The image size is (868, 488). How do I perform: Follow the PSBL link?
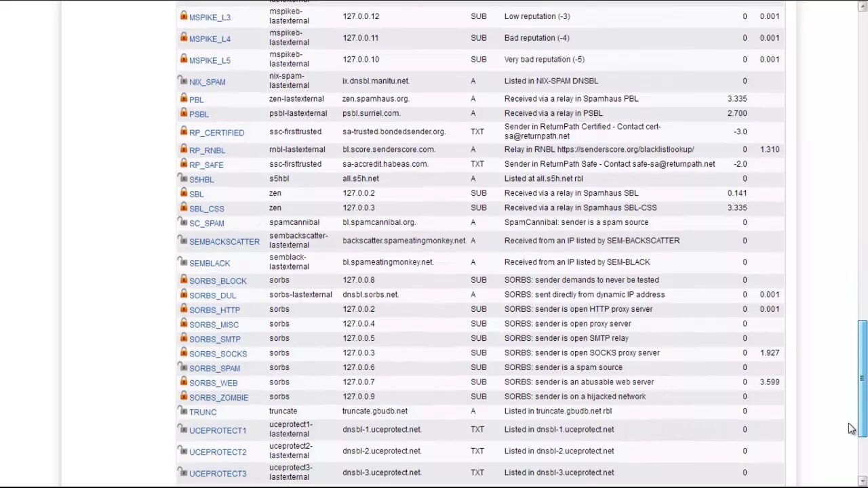click(199, 115)
